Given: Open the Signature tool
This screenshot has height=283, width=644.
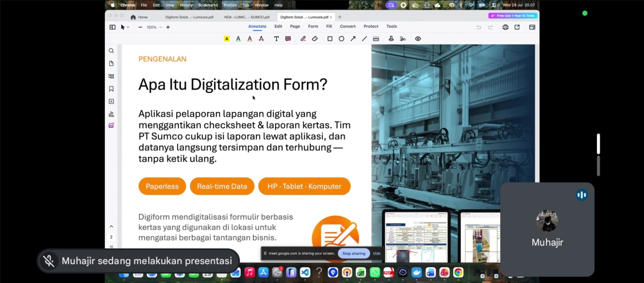Looking at the screenshot, I should tap(402, 39).
